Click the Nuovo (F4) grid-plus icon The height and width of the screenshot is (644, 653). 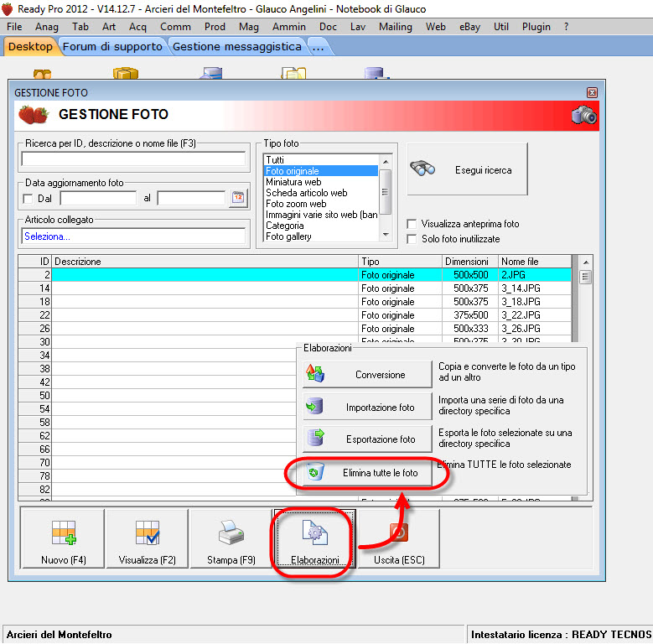pyautogui.click(x=64, y=532)
